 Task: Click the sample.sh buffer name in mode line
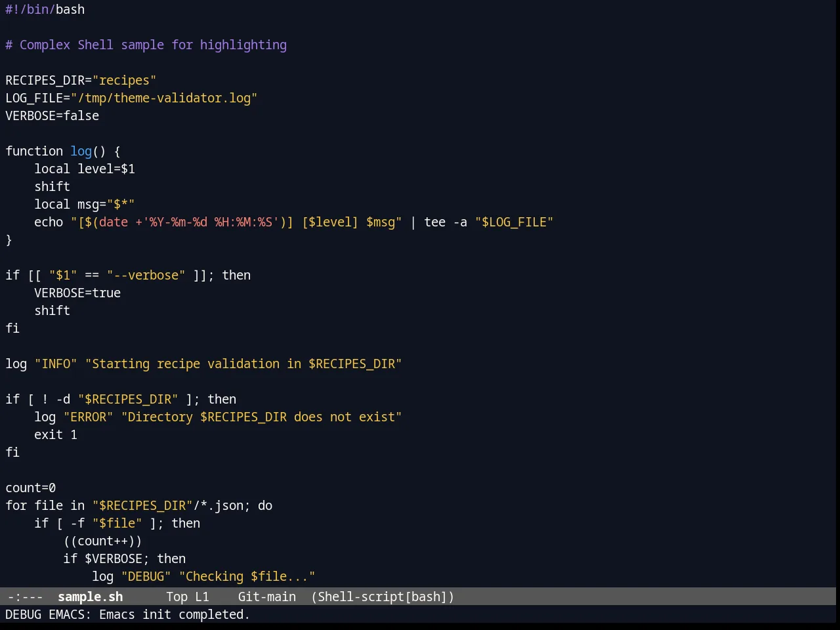(x=91, y=597)
